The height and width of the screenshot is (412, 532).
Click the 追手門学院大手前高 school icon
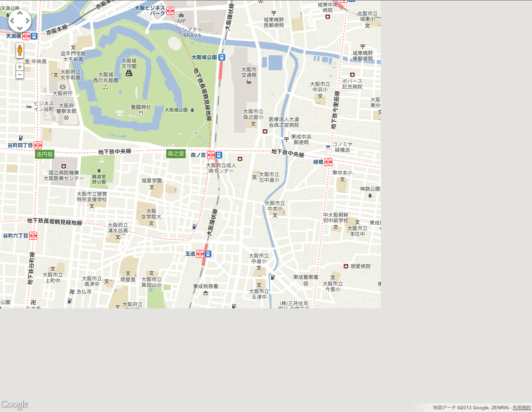coord(73,47)
